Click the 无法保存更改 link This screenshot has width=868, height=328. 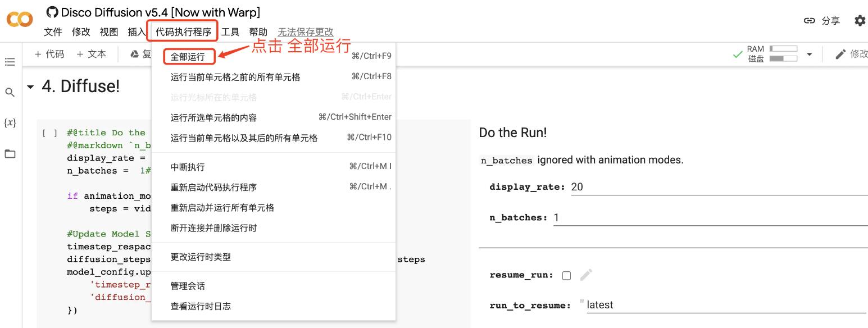pyautogui.click(x=305, y=32)
